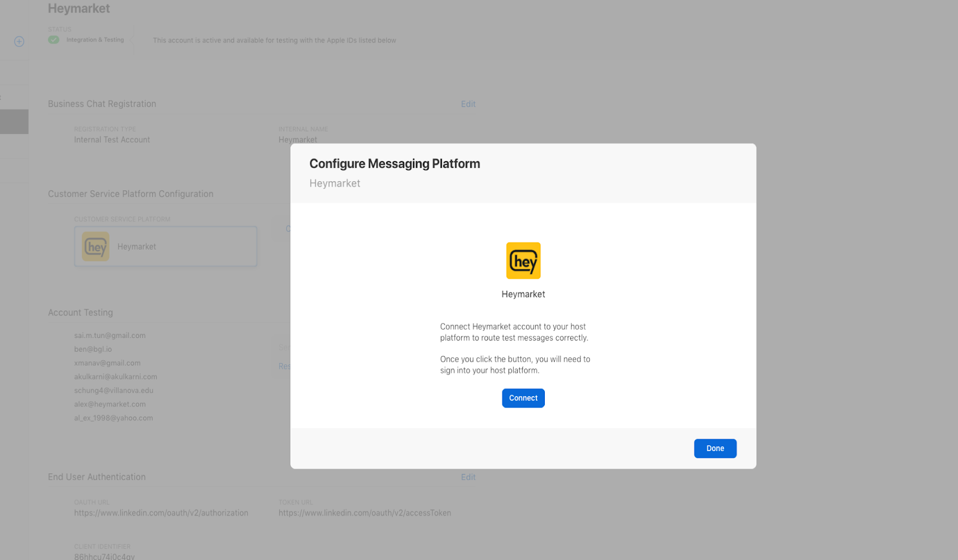Click the Done button in dialog

point(715,448)
